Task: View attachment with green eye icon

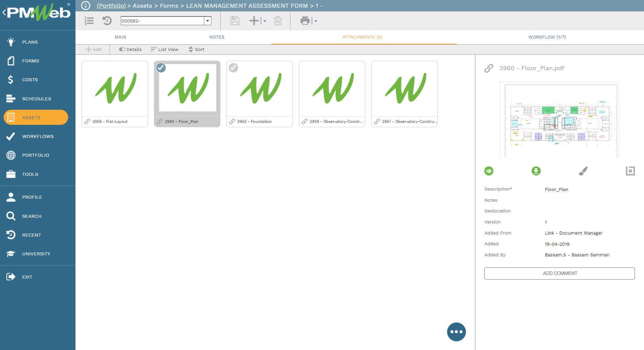Action: tap(489, 171)
